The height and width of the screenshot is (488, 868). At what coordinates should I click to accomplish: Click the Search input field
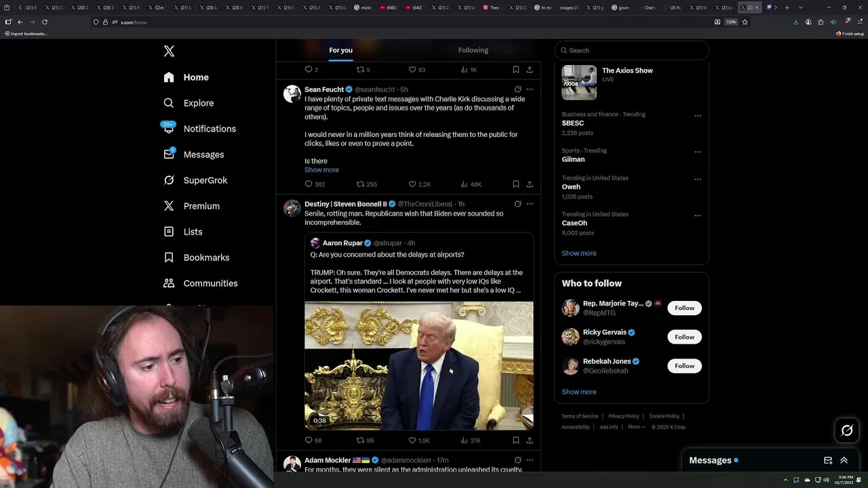(631, 50)
